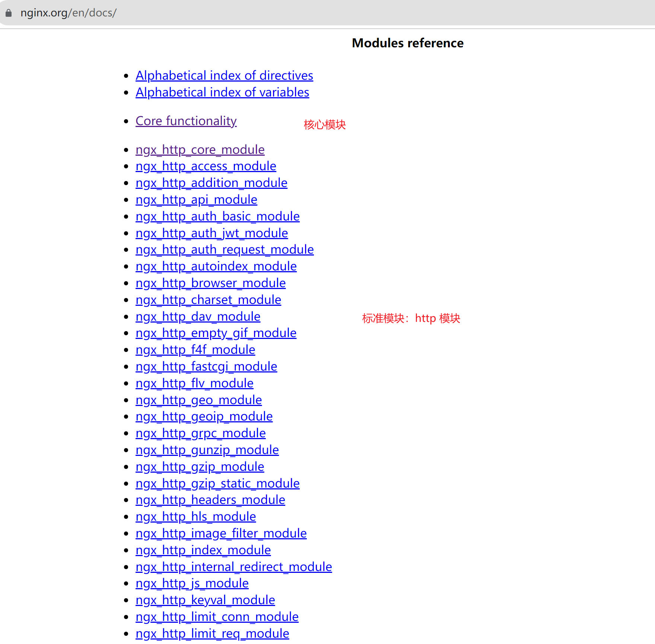Open ngx_http_grpc_module link
The width and height of the screenshot is (655, 644).
click(200, 433)
